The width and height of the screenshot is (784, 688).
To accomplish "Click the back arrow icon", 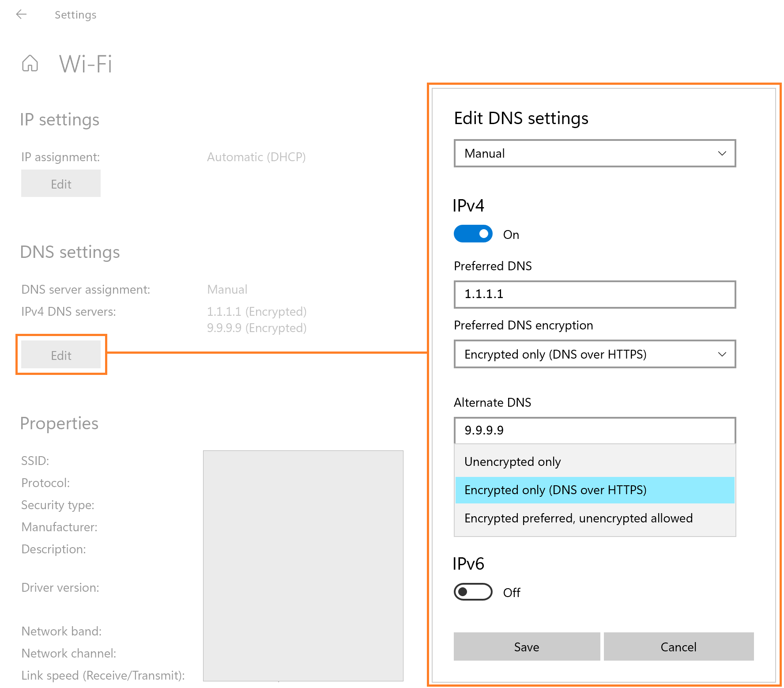I will click(21, 15).
